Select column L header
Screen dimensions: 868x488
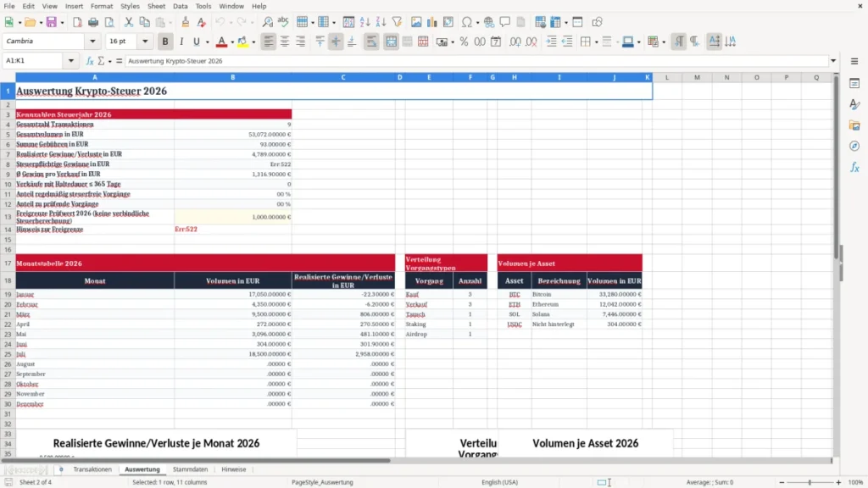pos(667,77)
